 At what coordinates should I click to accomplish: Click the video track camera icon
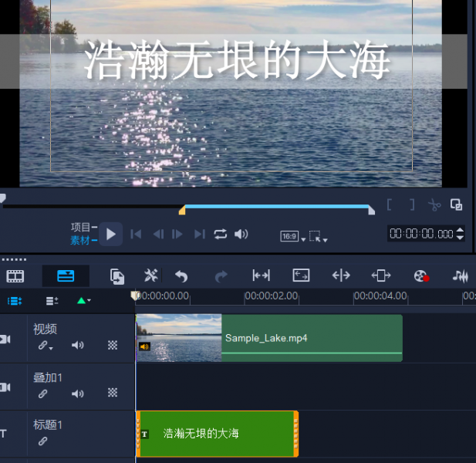coord(5,339)
